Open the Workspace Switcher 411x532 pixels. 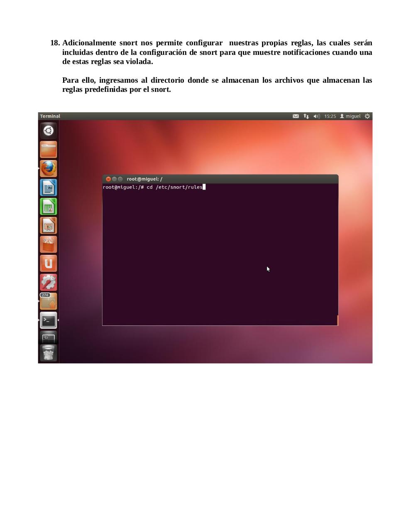click(48, 337)
